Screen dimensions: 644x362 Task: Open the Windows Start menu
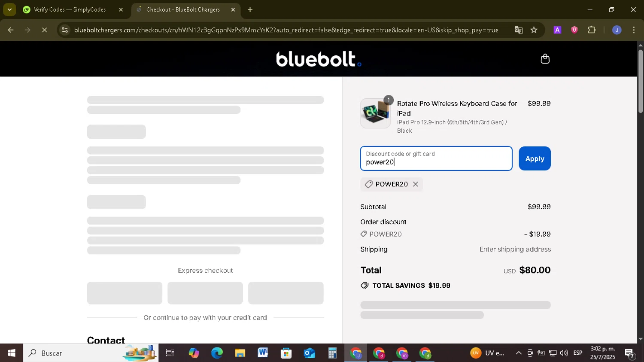click(11, 353)
